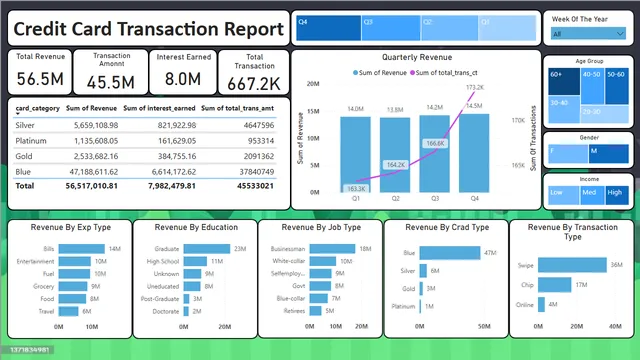The image size is (640, 360).
Task: Toggle the Sum of total_trans_ct legend item
Action: (444, 73)
